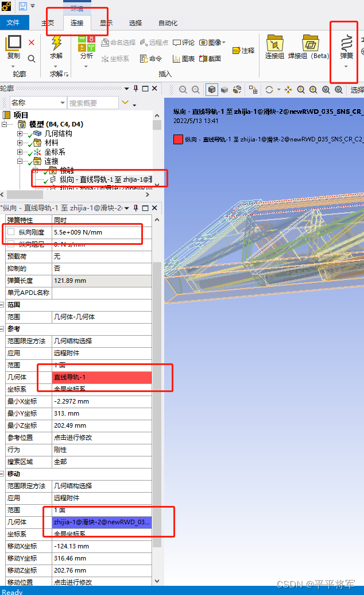Click the rotate view icon
Viewport: 364px width, 595px height.
tap(269, 90)
